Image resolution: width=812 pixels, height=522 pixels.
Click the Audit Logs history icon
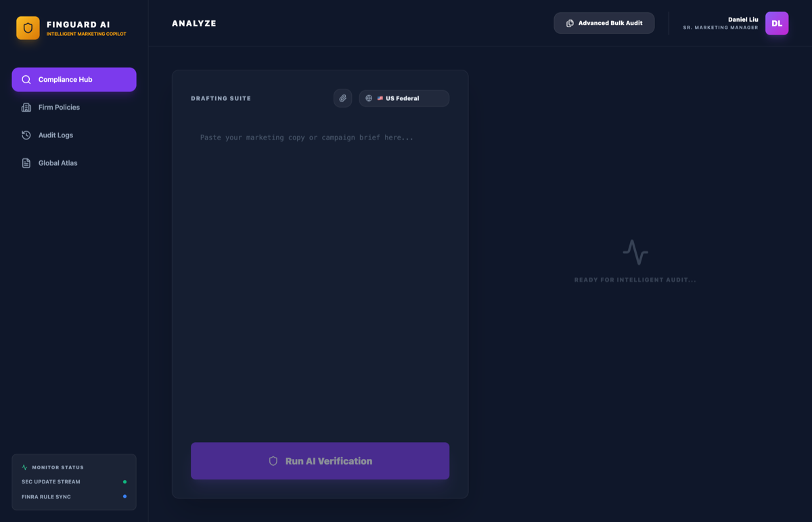pyautogui.click(x=26, y=135)
